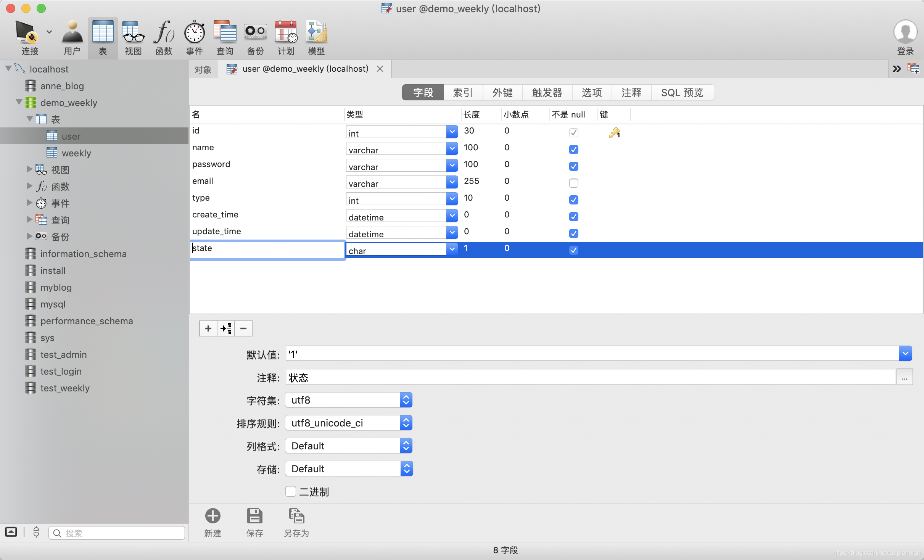The height and width of the screenshot is (560, 924).
Task: Click the 保存 save disk icon
Action: pos(254,517)
